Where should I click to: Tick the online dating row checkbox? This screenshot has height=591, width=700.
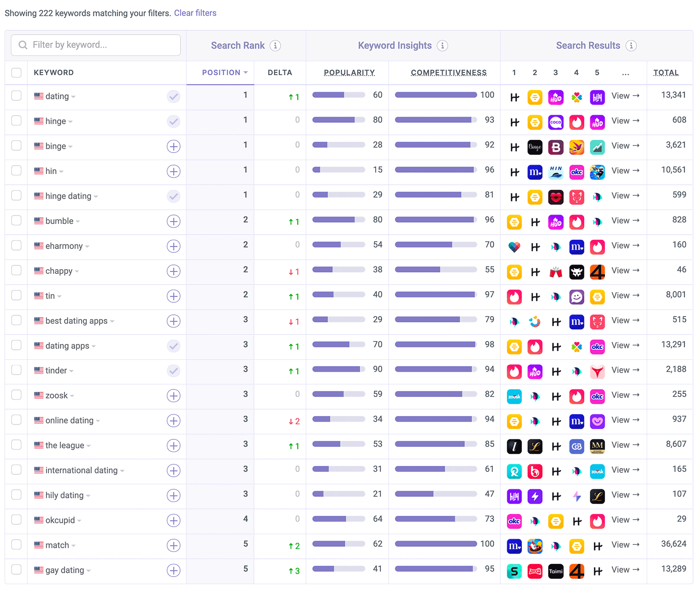(16, 420)
